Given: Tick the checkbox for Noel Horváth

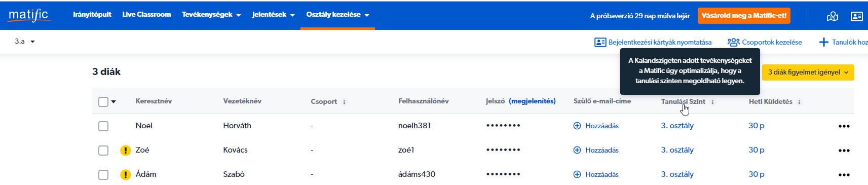Looking at the screenshot, I should tap(103, 126).
